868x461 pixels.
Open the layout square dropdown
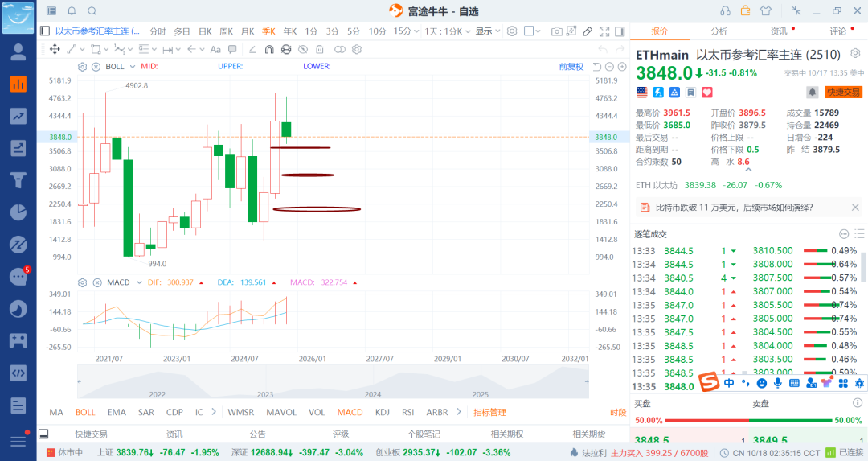[x=532, y=31]
